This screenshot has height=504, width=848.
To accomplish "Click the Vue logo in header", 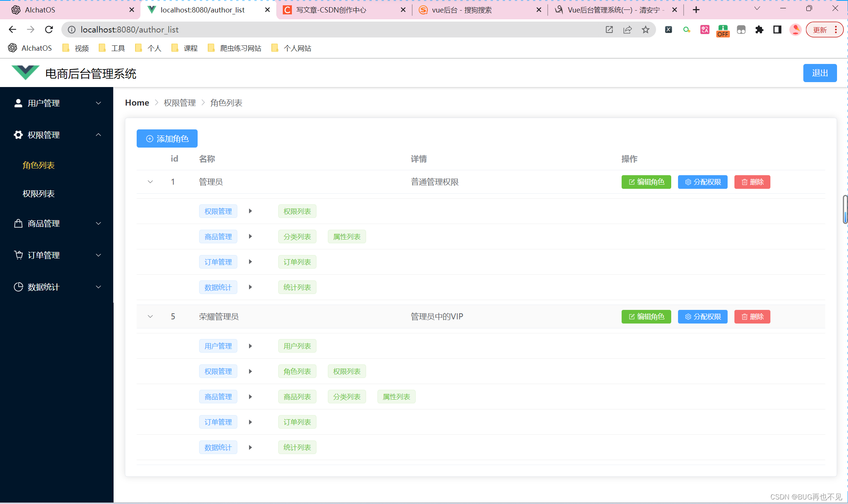I will pyautogui.click(x=25, y=72).
